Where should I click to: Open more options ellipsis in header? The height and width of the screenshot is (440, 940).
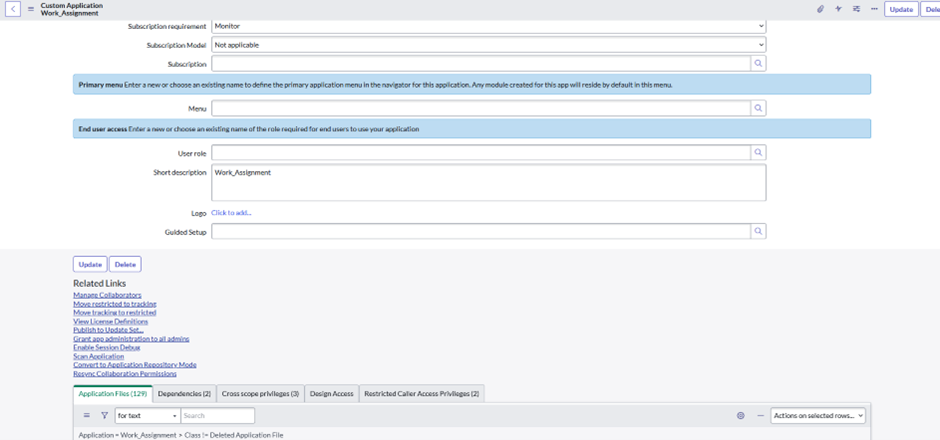pos(874,9)
